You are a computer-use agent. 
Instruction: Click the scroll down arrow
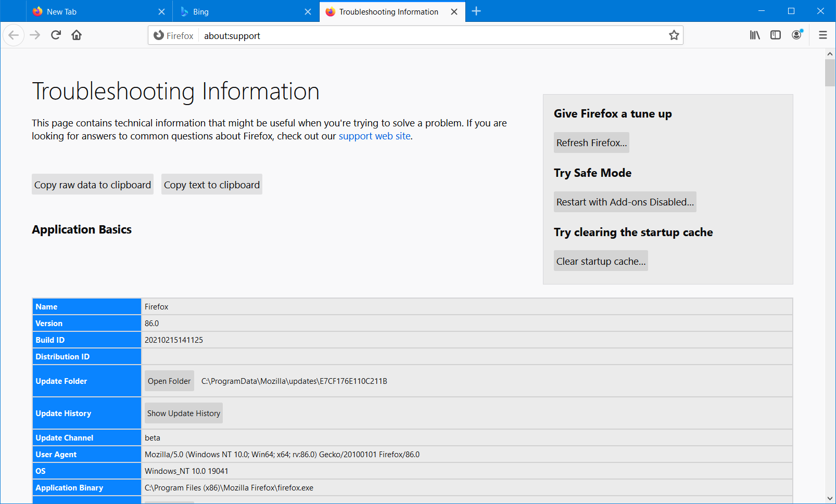[x=830, y=498]
